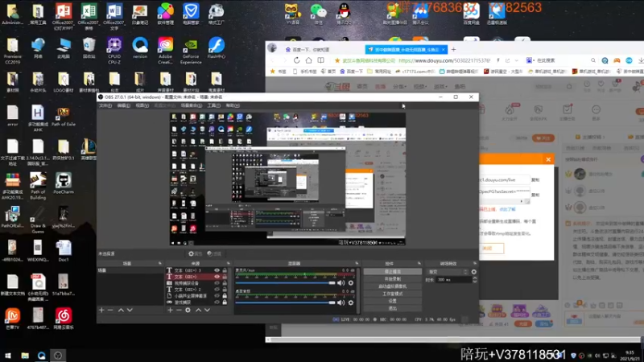Open scene transition properties gear icon
This screenshot has width=644, height=362.
(x=474, y=272)
